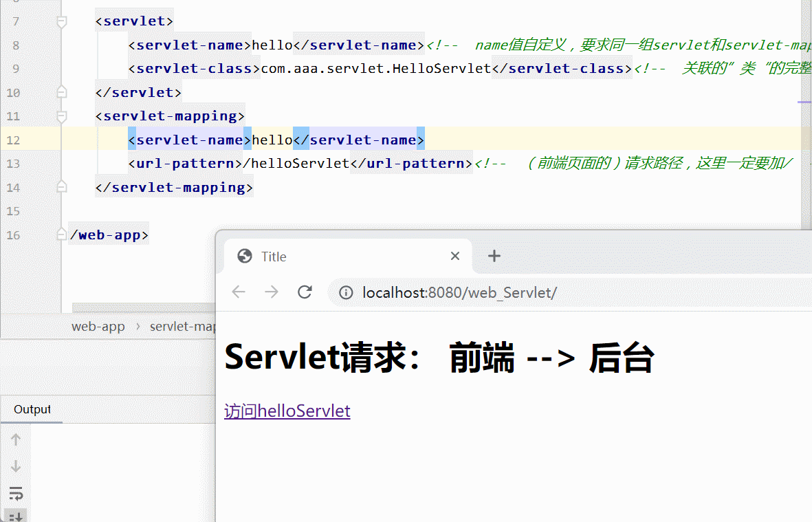Open a new browser tab with the plus button
Image resolution: width=812 pixels, height=522 pixels.
(494, 256)
